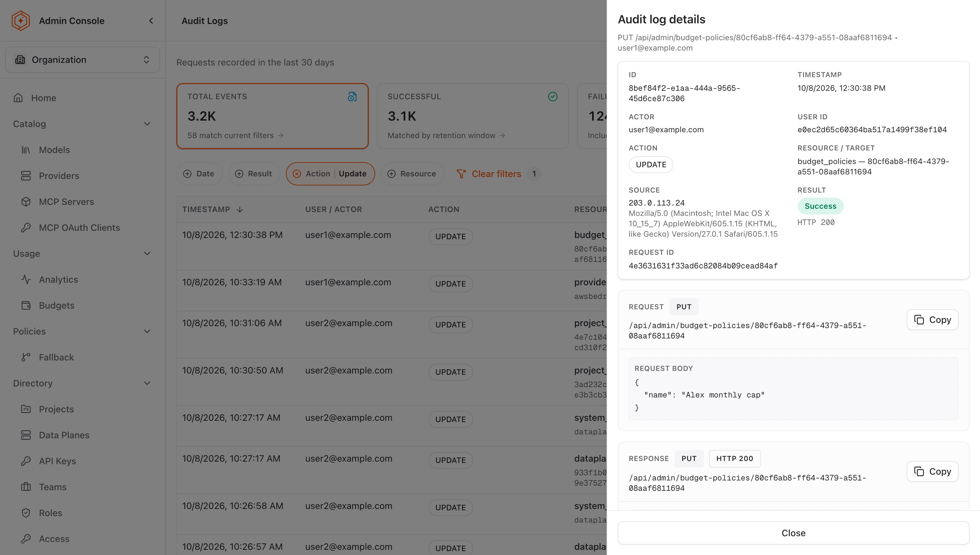Remove the Action Update filter via x icon
Viewport: 980px width, 555px height.
[x=297, y=174]
